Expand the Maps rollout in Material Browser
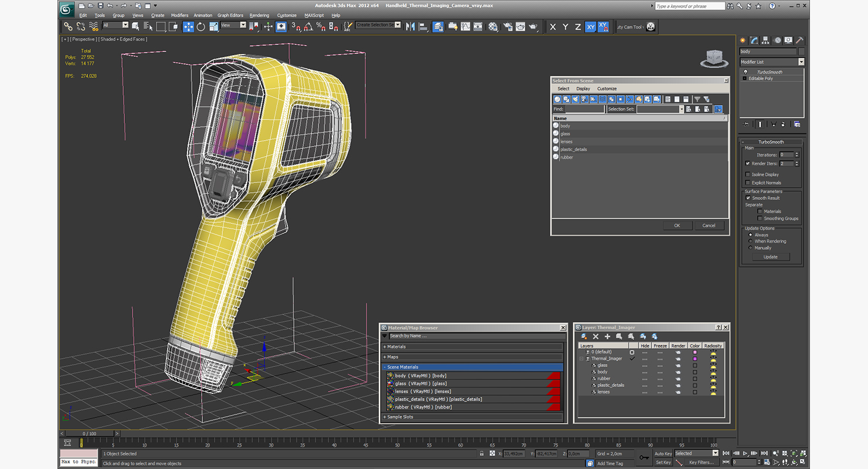868x469 pixels. pyautogui.click(x=473, y=356)
